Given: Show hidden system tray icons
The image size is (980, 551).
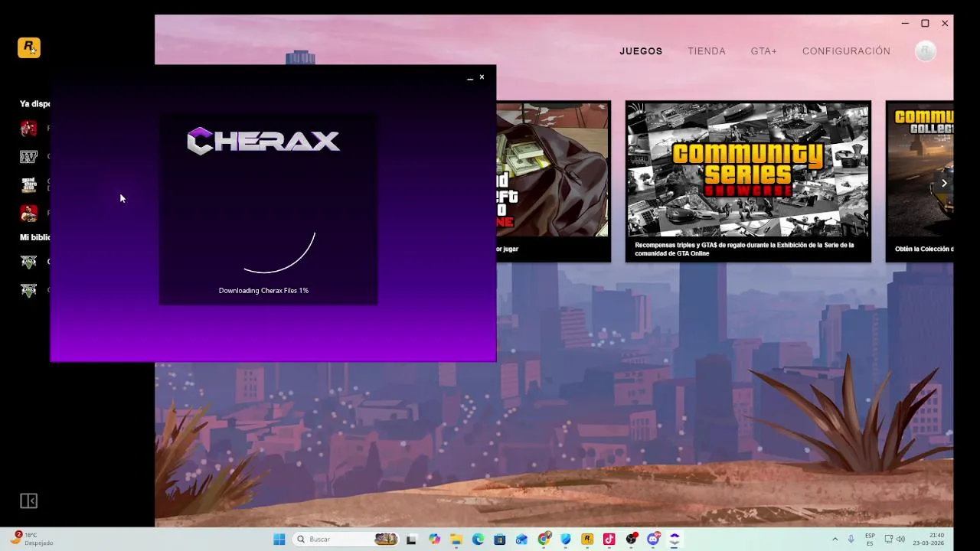Looking at the screenshot, I should click(835, 540).
